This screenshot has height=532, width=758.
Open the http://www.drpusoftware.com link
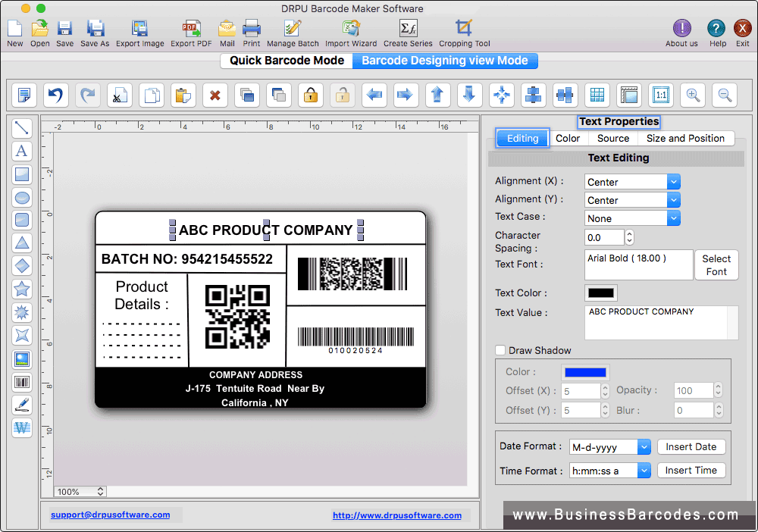pos(397,515)
